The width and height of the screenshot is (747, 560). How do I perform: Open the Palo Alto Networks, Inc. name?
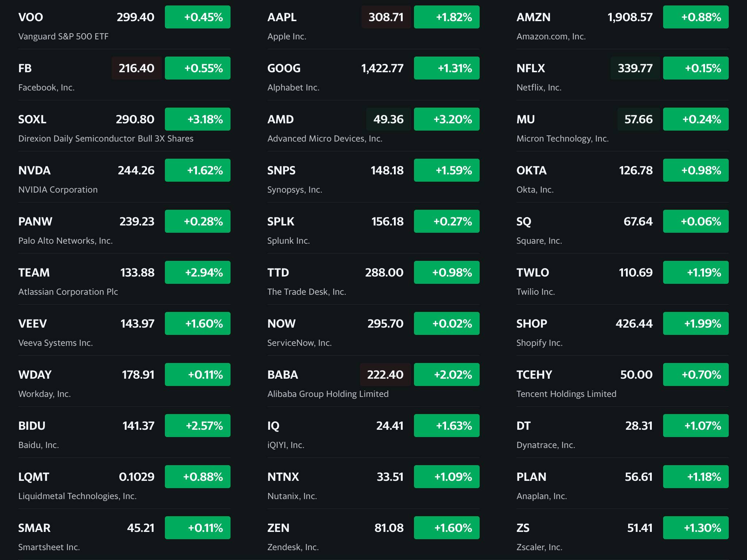(65, 241)
